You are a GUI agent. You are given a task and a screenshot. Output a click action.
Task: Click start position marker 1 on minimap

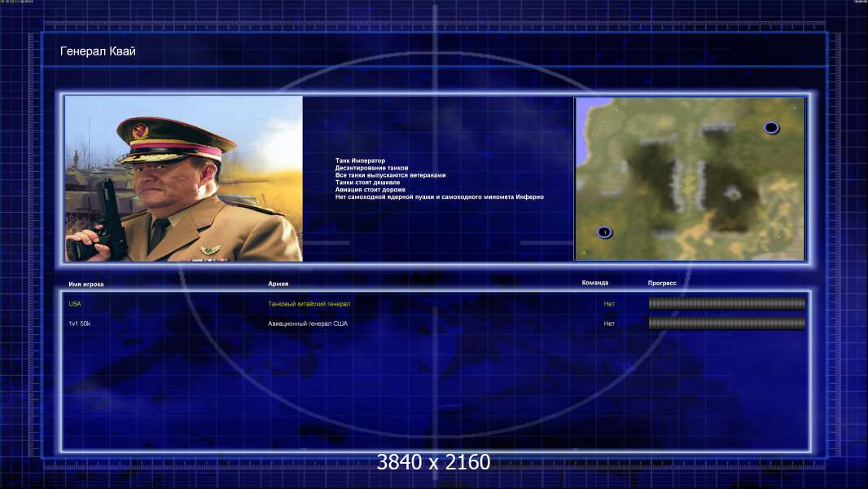tap(604, 232)
